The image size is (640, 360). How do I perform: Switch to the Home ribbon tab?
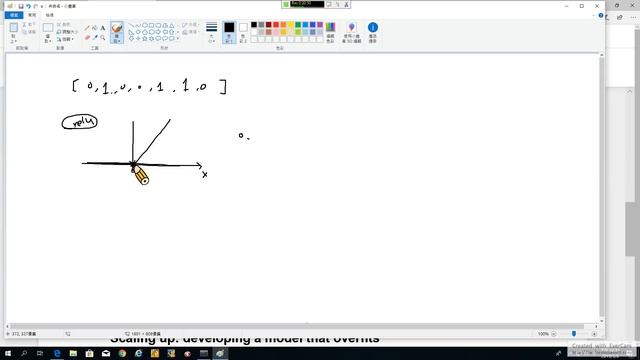32,15
